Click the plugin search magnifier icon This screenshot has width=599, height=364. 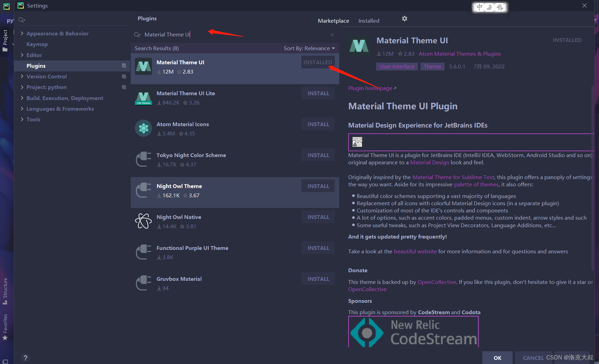(x=137, y=34)
